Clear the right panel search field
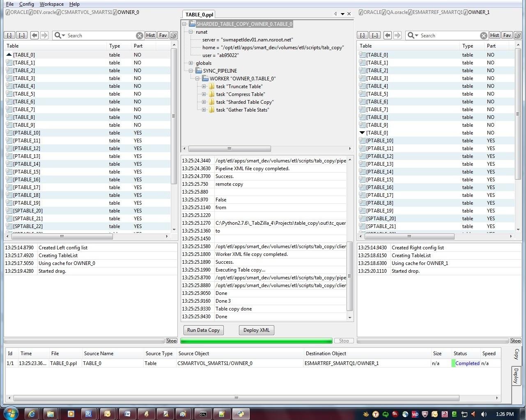Screen dimensions: 526x420 (x=484, y=36)
